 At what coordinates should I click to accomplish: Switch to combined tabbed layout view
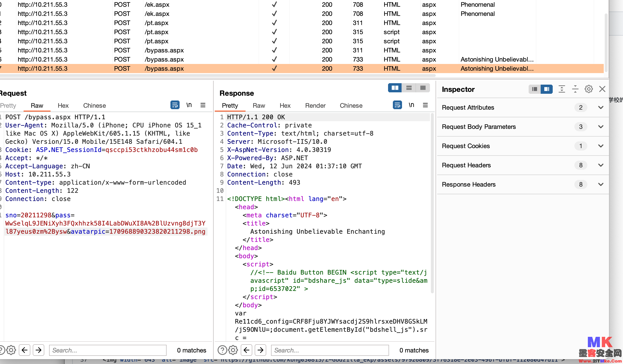423,88
